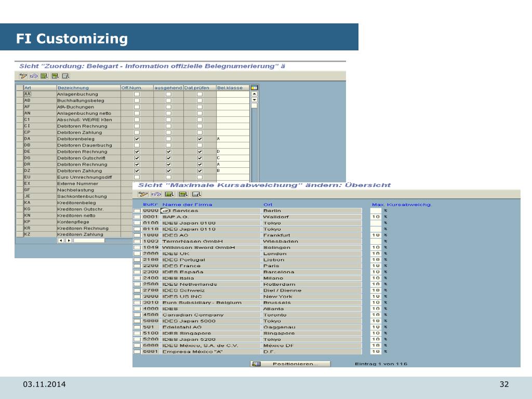Click the 'Eintrag 1 von 116' entry counter
The image size is (532, 399).
pos(381,364)
